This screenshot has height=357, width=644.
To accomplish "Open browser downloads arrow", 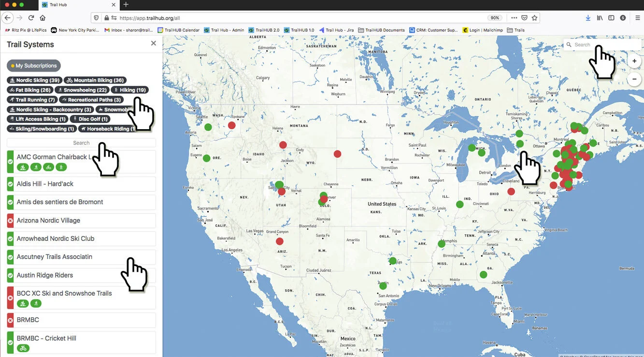I will point(588,17).
